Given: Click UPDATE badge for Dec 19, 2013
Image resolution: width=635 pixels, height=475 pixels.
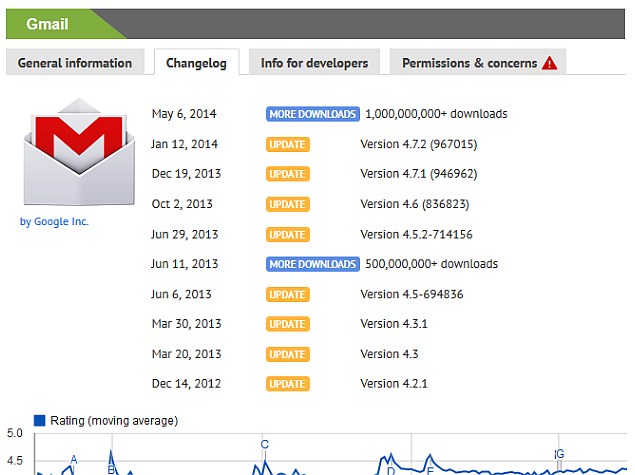Looking at the screenshot, I should [288, 174].
